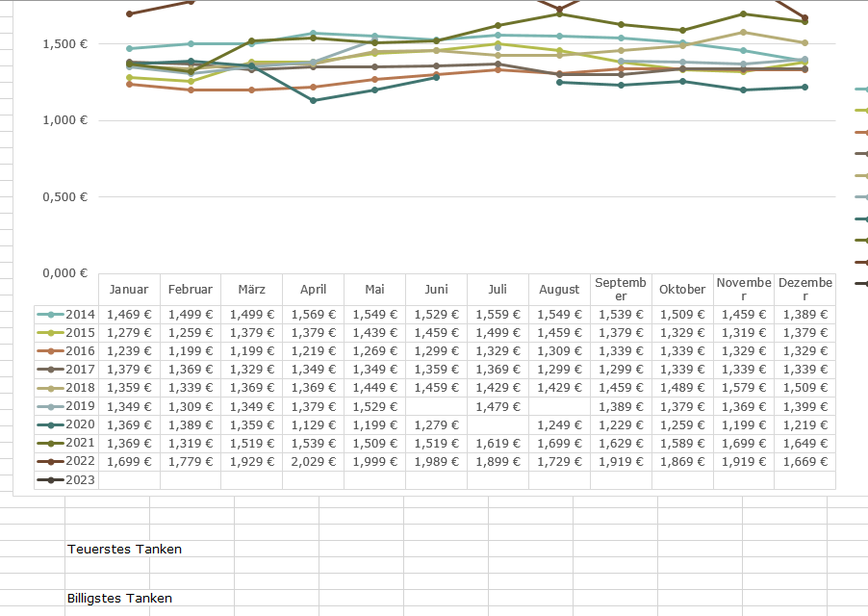Click the 2016 legend key in data table
Image resolution: width=868 pixels, height=616 pixels.
[50, 351]
